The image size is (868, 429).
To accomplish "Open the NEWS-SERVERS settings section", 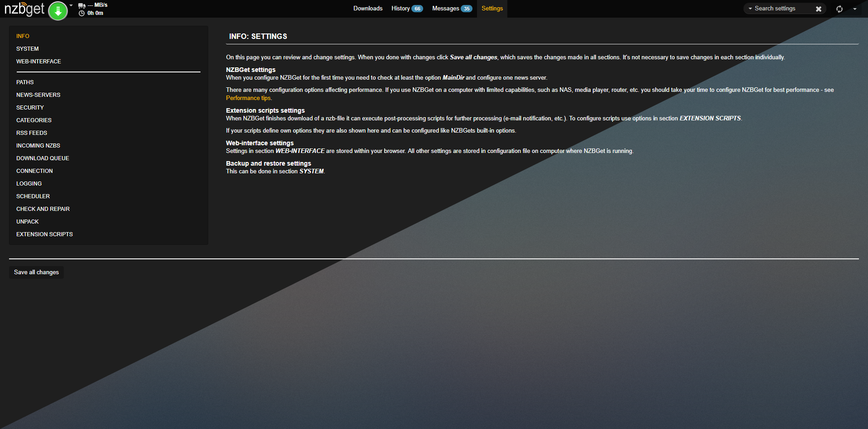I will [x=38, y=95].
